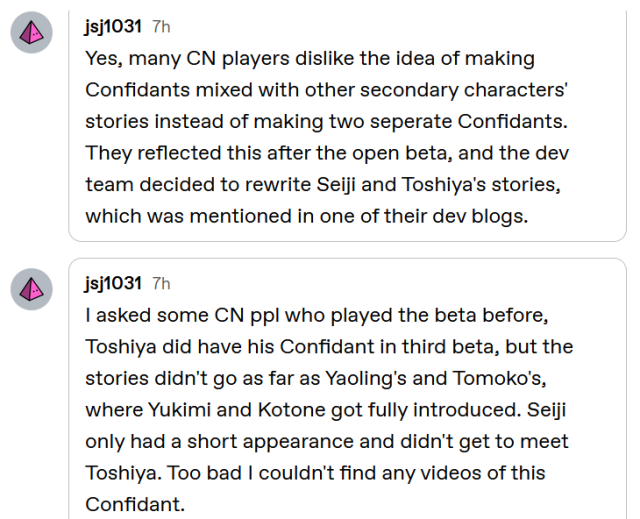Open jsj1031 username link in first comment

[113, 27]
